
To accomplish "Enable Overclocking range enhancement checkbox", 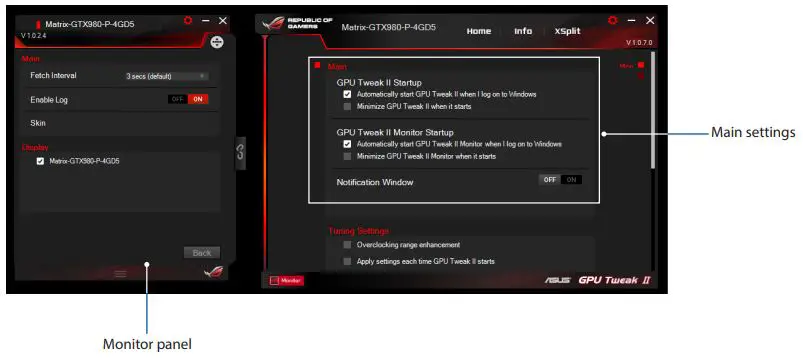I will [347, 245].
